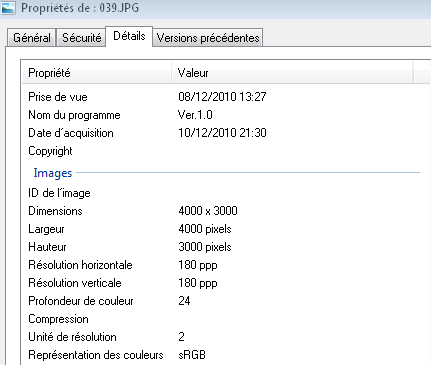Click the Profondeur de couleur value 24
431x365 pixels.
(184, 301)
